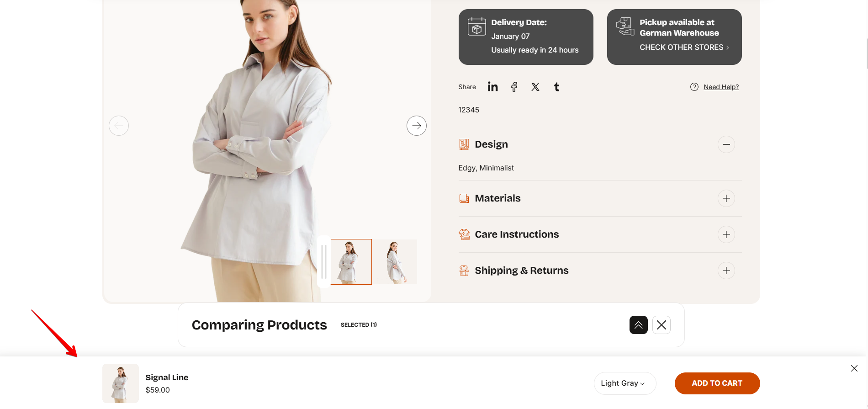Share product on Tumblr
This screenshot has width=868, height=409.
point(556,87)
